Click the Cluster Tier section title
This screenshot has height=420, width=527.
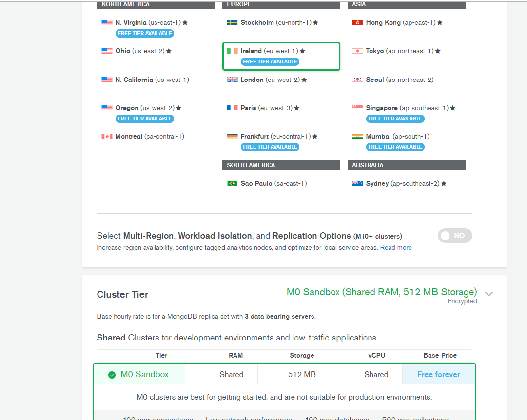pos(122,294)
